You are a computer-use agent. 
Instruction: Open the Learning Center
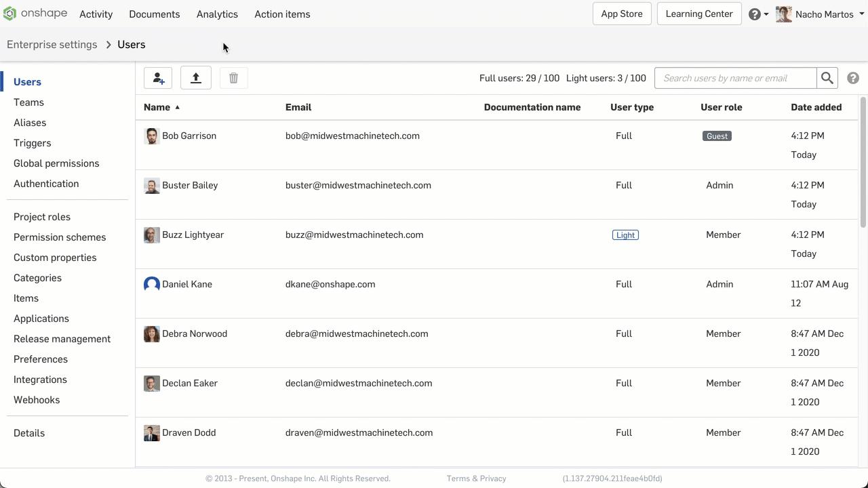point(698,14)
